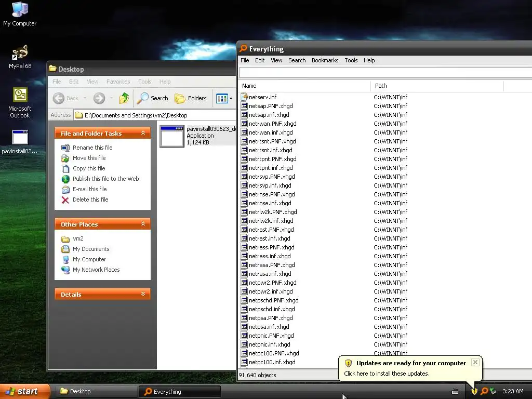Select netserv.inf file icon
Screen dimensions: 532x399
(x=244, y=97)
